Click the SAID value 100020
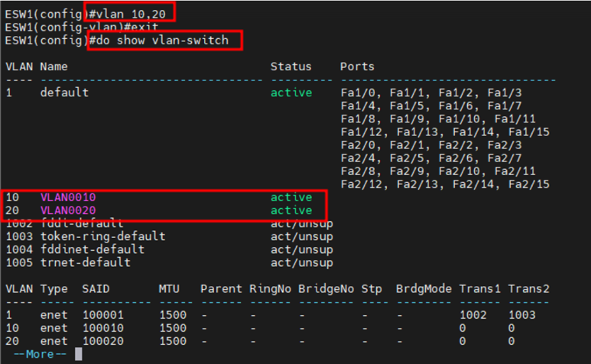Image resolution: width=591 pixels, height=364 pixels. [102, 341]
